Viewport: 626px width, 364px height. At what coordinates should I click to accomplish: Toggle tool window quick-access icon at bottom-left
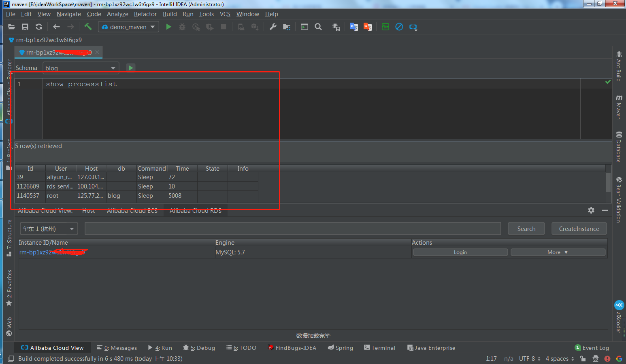click(x=11, y=359)
